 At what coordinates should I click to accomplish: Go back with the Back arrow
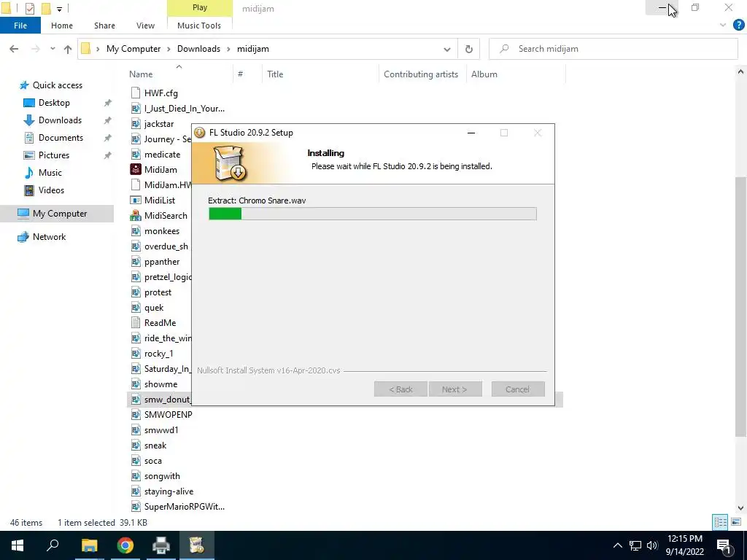click(14, 49)
